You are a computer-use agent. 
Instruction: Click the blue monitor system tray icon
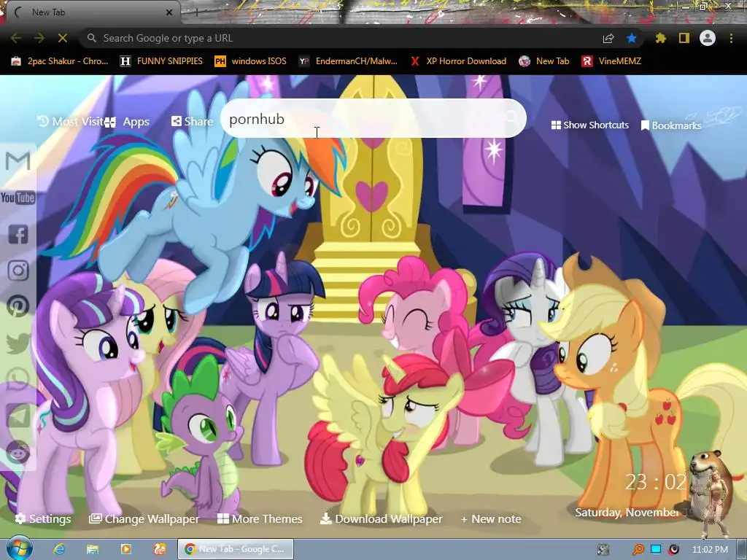coord(656,549)
